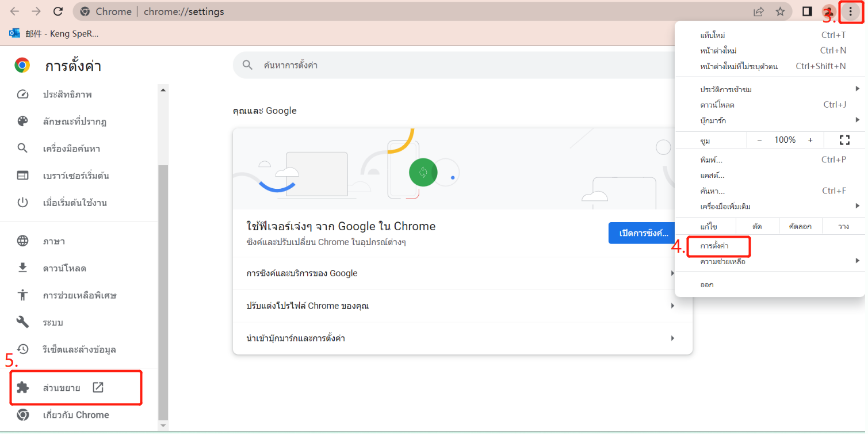Click the puzzle-piece ส่วนขยาย icon
Viewport: 868px width, 434px height.
[x=22, y=387]
